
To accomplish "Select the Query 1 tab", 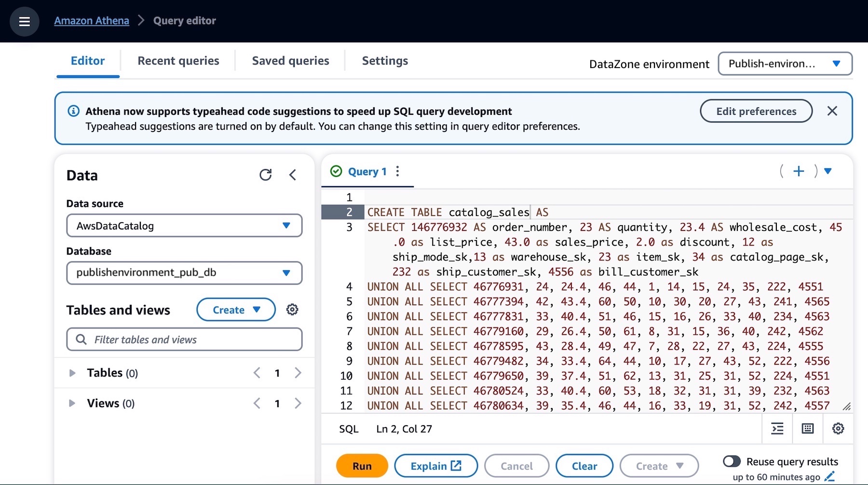I will (x=367, y=171).
